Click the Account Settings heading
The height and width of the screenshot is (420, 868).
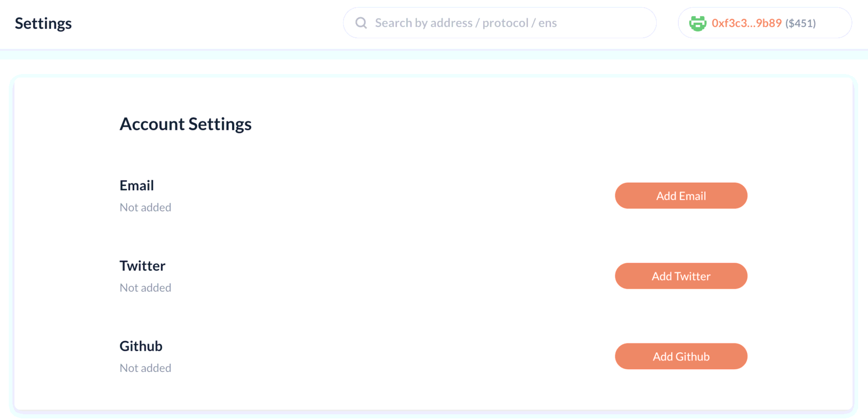pyautogui.click(x=185, y=124)
